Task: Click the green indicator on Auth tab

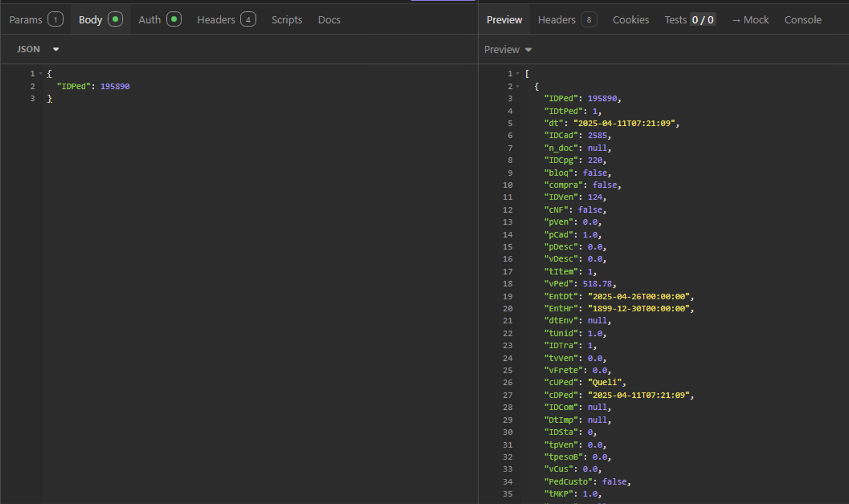Action: pos(174,19)
